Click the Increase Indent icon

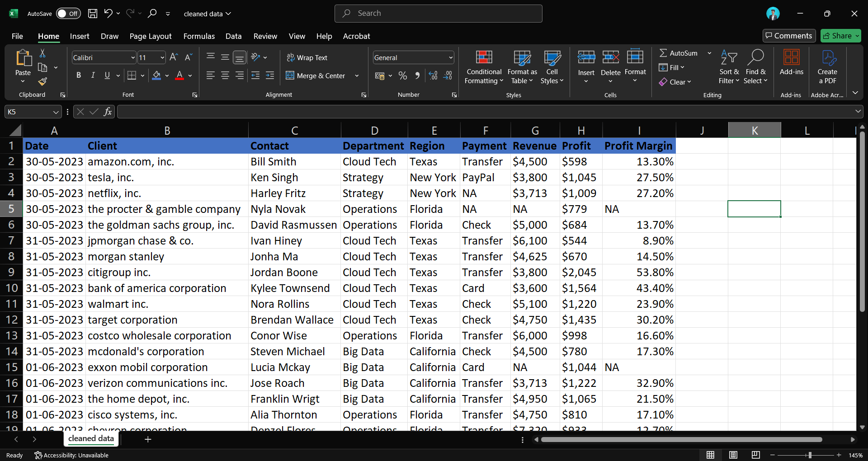[270, 75]
